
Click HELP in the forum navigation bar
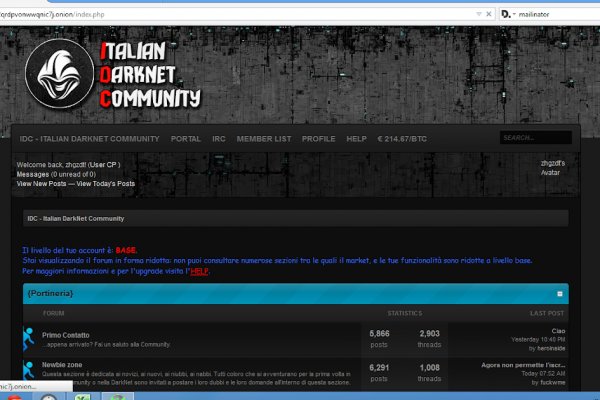356,138
